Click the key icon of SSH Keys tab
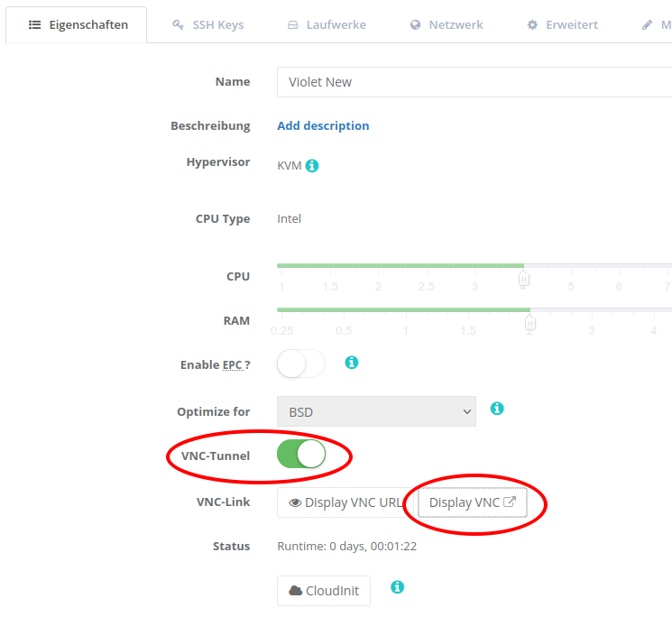The image size is (672, 617). 178,25
